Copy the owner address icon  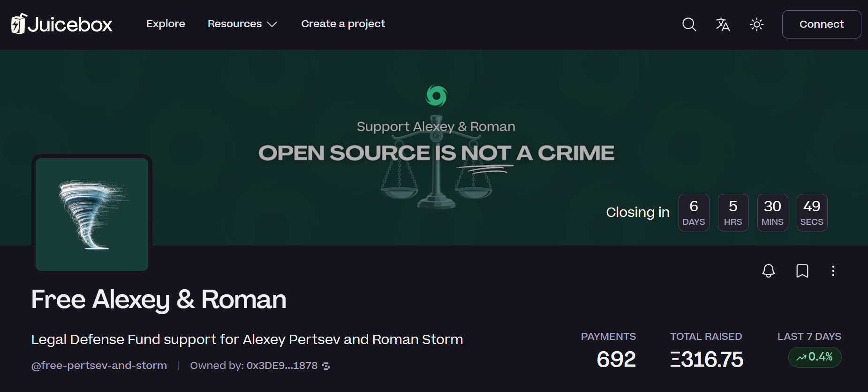326,366
